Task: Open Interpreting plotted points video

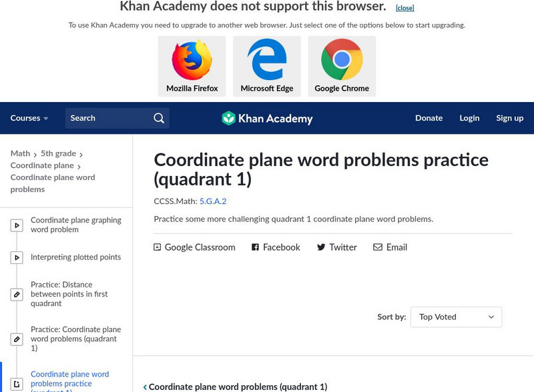Action: pyautogui.click(x=75, y=257)
